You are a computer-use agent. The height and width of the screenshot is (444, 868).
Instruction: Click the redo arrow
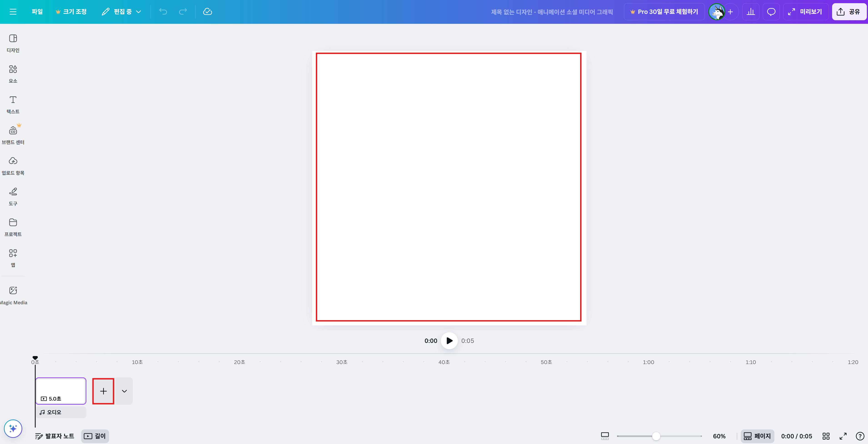point(183,12)
